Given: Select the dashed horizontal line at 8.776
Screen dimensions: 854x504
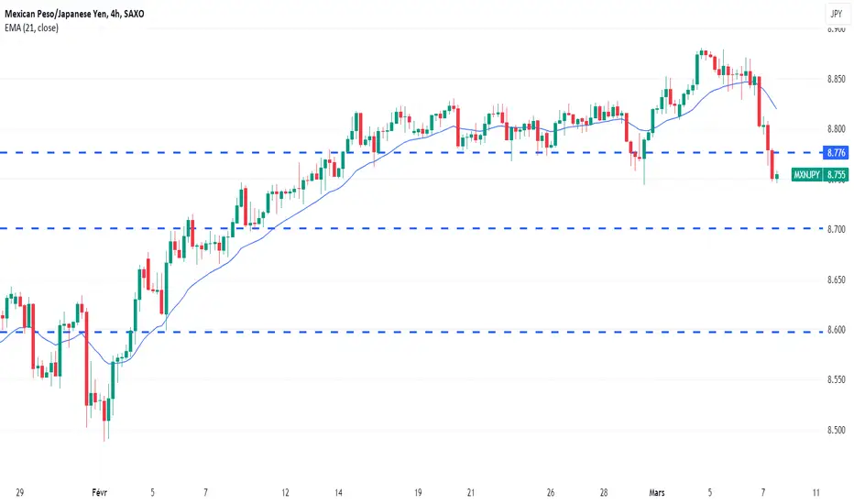Looking at the screenshot, I should click(411, 152).
